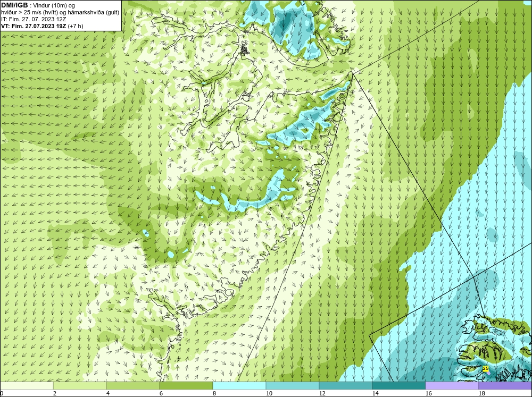
Task: Click the pale 0–2 m/s legend swatch
Action: (27, 386)
